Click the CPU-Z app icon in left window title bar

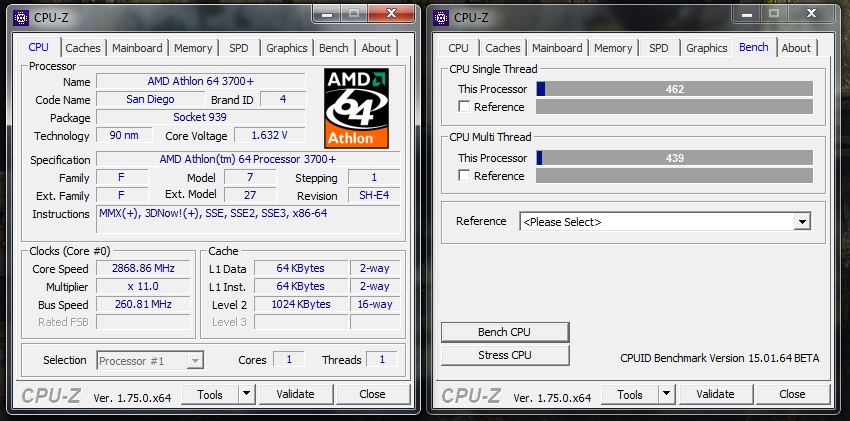(21, 18)
